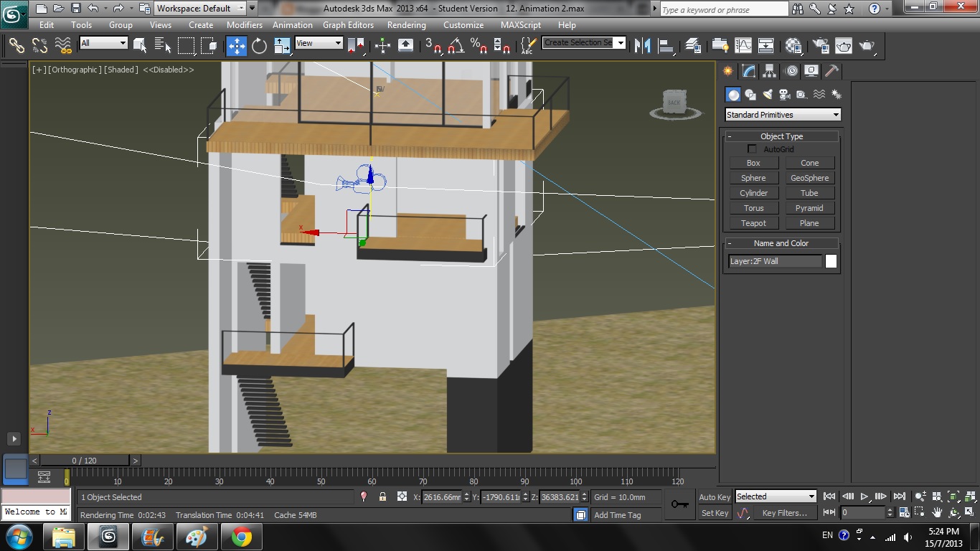Open the Rendering menu

coord(406,24)
